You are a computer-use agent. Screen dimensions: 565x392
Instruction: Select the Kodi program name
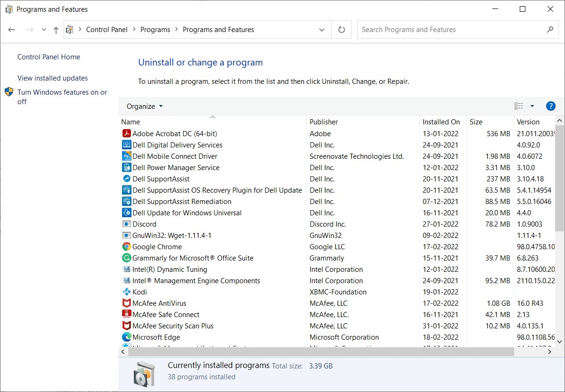click(x=140, y=292)
